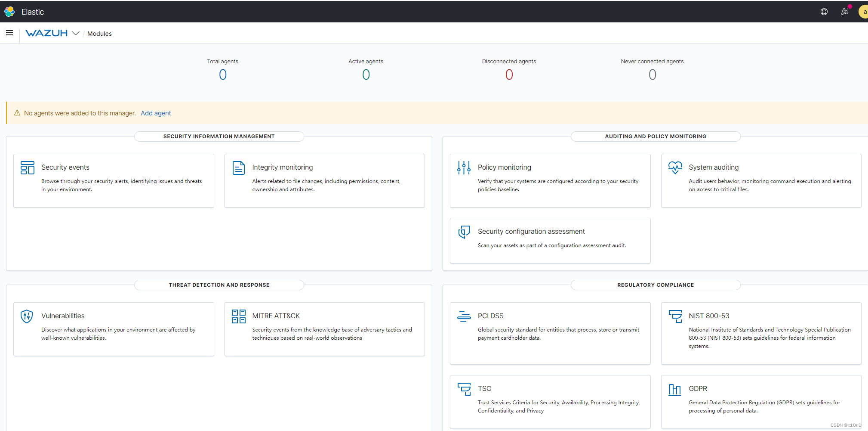Click the Security events icon

(28, 167)
